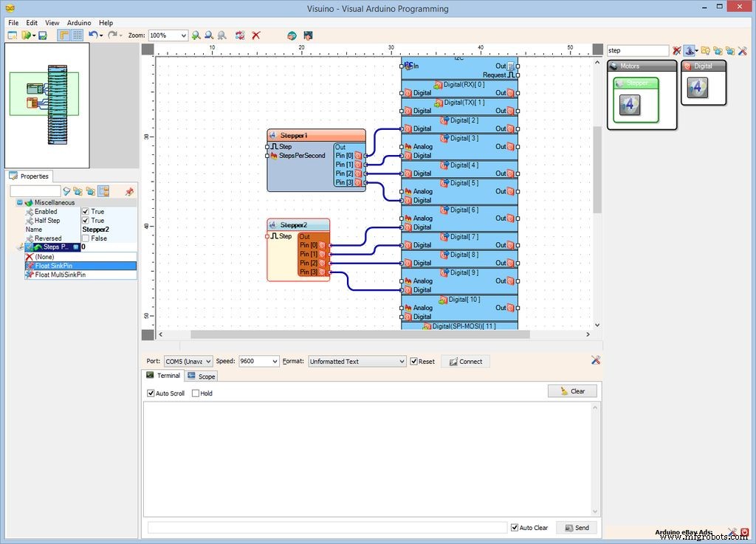Select the Zoom In magnifier tool

pyautogui.click(x=196, y=35)
